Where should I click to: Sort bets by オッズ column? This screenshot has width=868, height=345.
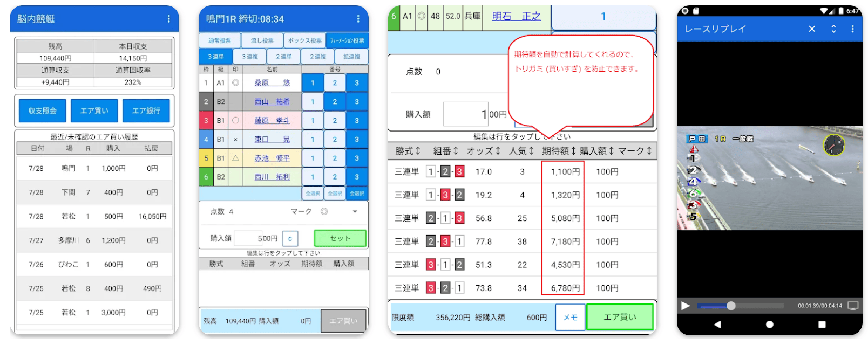point(484,151)
